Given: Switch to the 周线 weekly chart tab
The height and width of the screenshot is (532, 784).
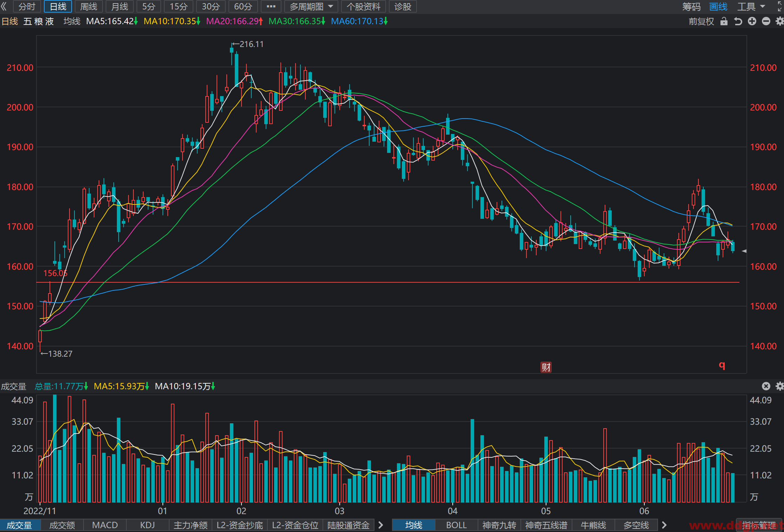Looking at the screenshot, I should pyautogui.click(x=88, y=6).
